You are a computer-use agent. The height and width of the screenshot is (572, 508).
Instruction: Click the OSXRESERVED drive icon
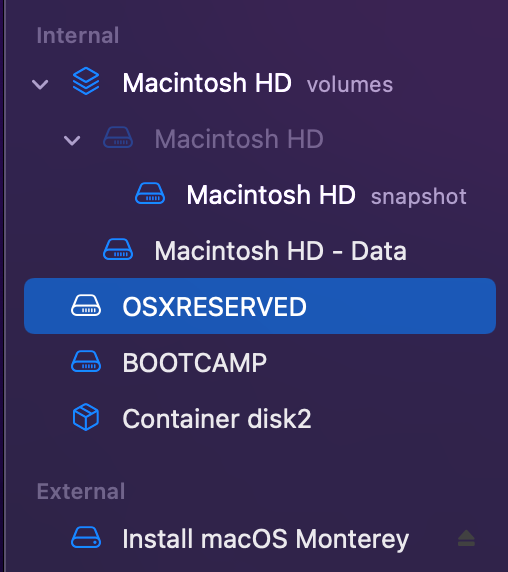[86, 305]
